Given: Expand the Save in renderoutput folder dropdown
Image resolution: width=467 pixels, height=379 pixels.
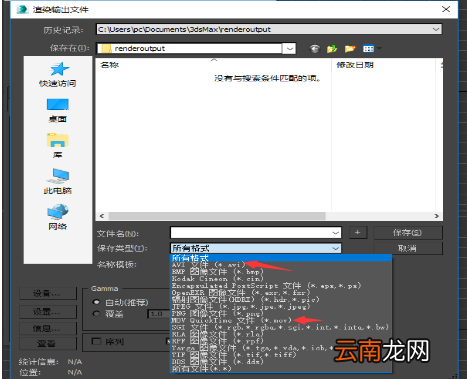Looking at the screenshot, I should (x=289, y=49).
